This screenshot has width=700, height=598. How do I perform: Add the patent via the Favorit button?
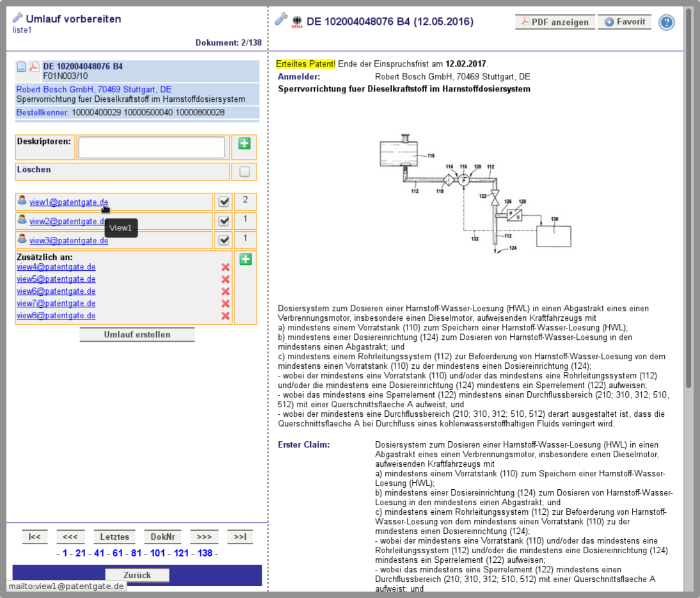(x=624, y=22)
